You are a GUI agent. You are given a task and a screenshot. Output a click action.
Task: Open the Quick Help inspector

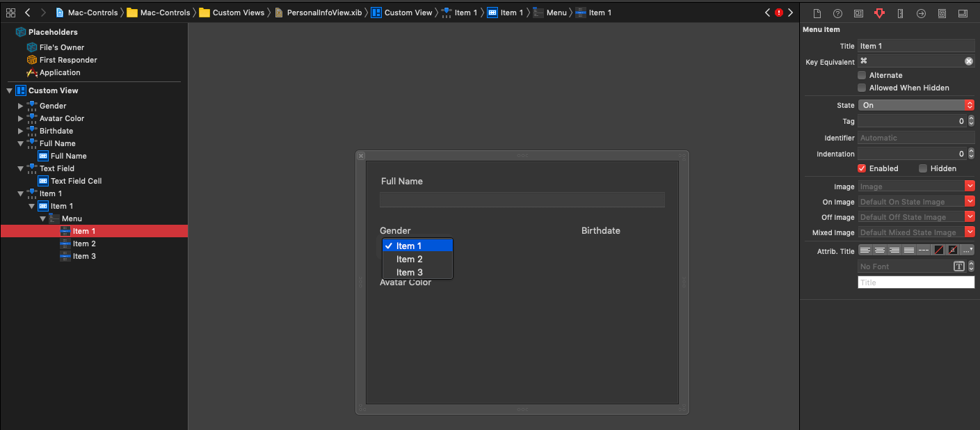tap(837, 13)
